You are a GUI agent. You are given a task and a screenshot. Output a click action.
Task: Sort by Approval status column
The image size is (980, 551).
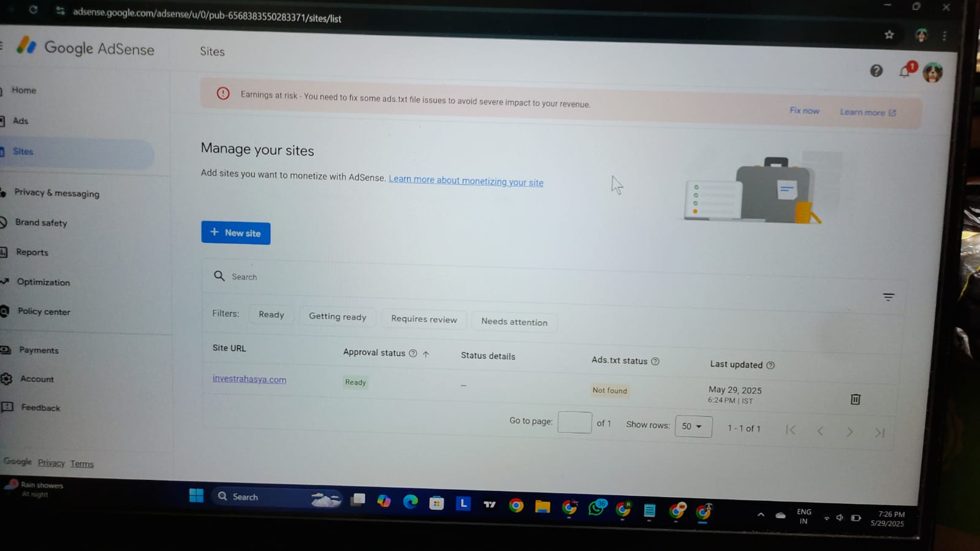(x=374, y=353)
